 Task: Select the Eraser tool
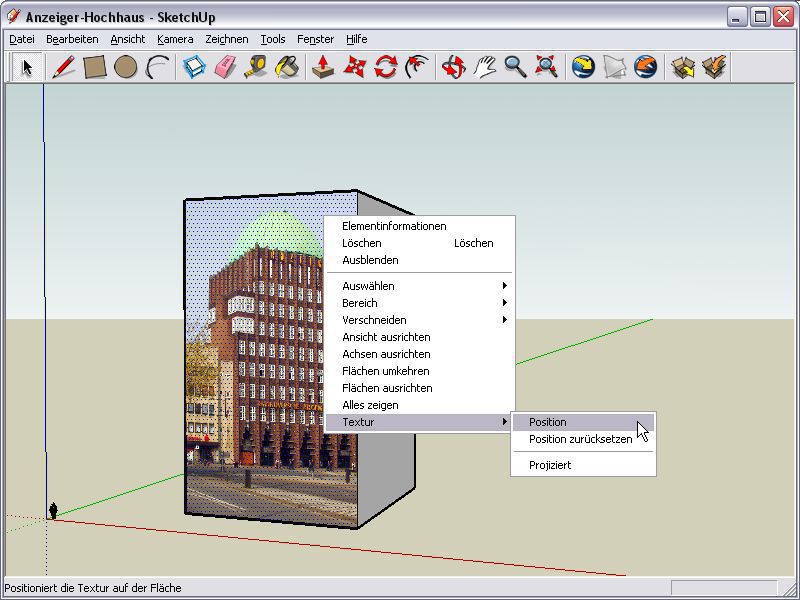tap(224, 67)
